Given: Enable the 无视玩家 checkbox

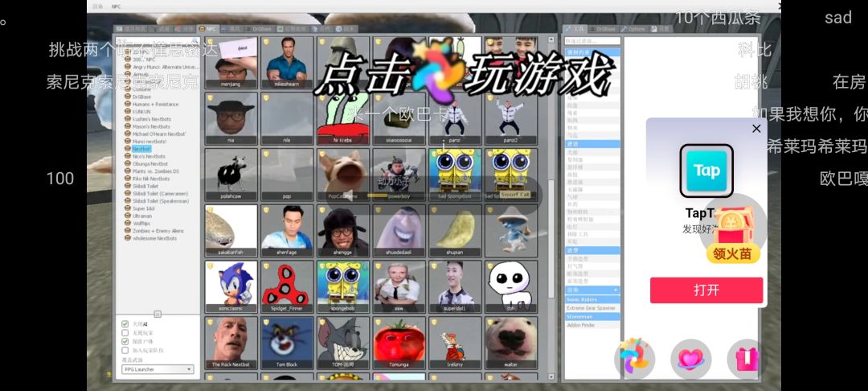Looking at the screenshot, I should [x=125, y=333].
